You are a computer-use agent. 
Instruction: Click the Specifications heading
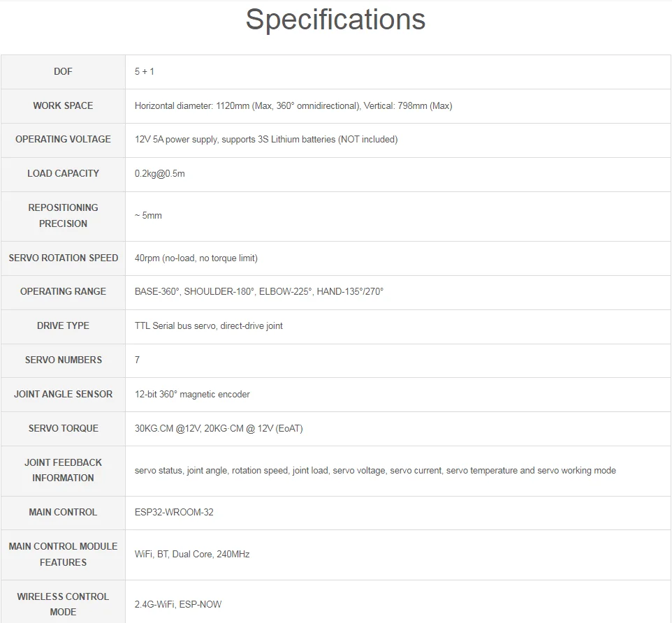tap(335, 20)
